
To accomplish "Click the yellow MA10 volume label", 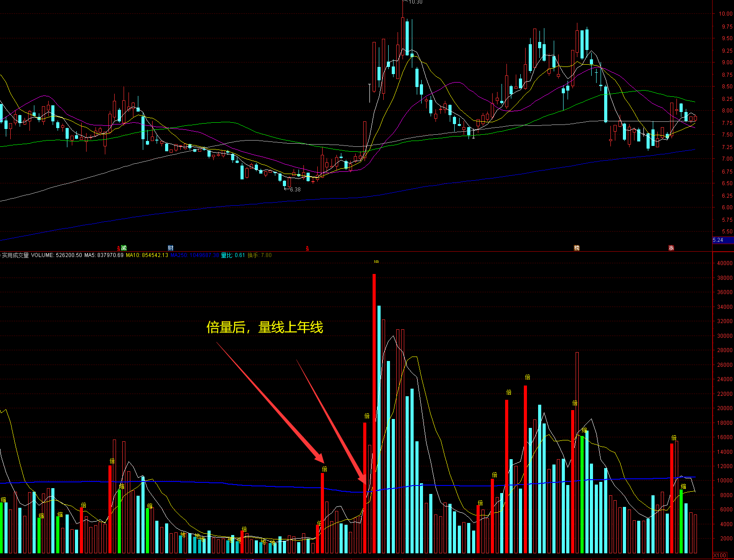I will 147,255.
